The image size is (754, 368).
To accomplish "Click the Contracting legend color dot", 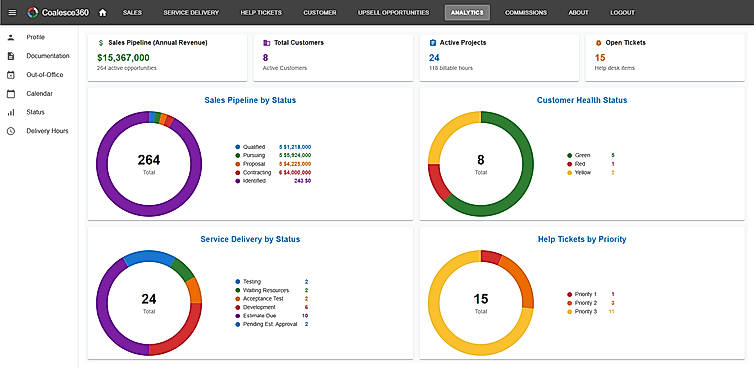I will [x=237, y=173].
